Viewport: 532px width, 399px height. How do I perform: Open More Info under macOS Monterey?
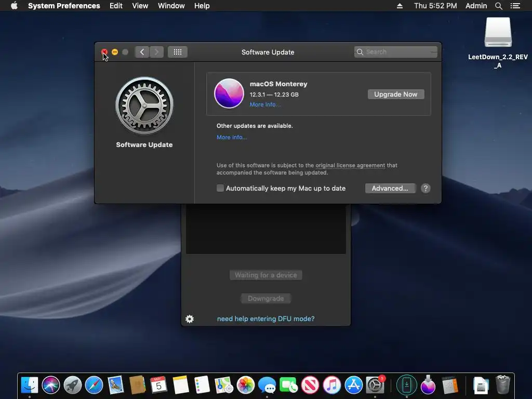265,104
